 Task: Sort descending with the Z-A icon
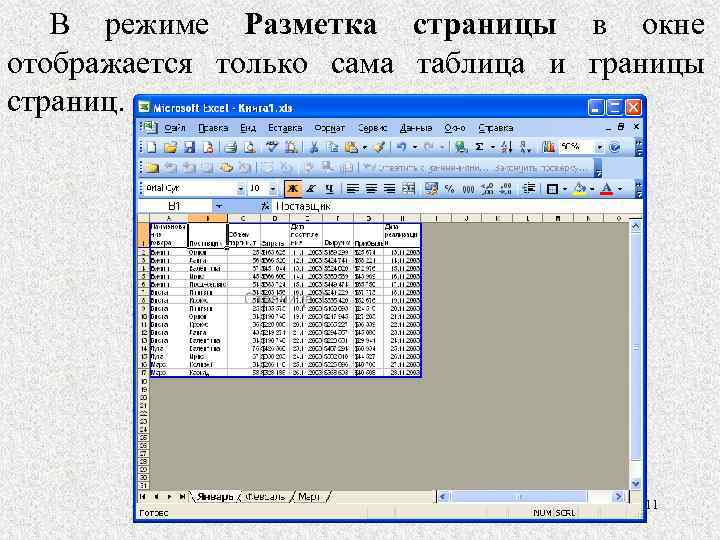point(525,147)
